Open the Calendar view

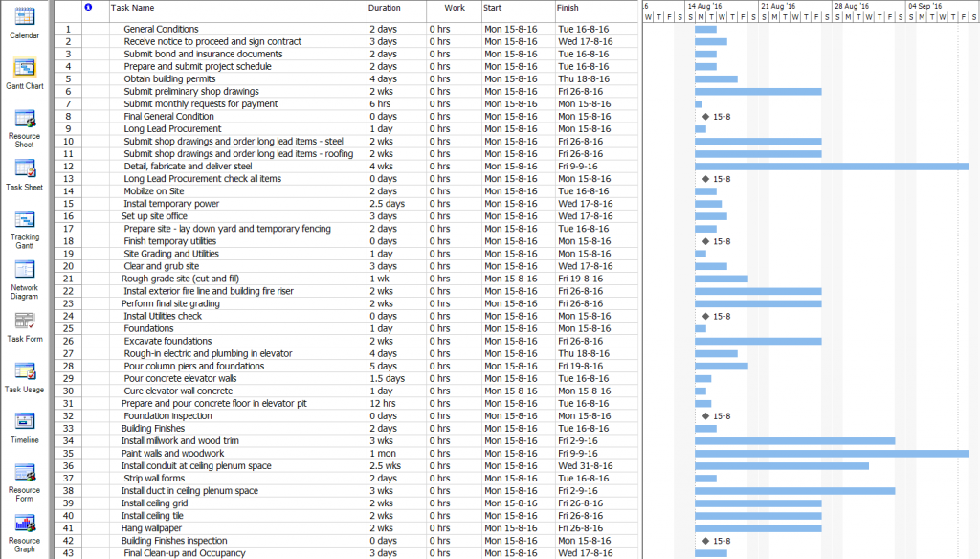[24, 24]
